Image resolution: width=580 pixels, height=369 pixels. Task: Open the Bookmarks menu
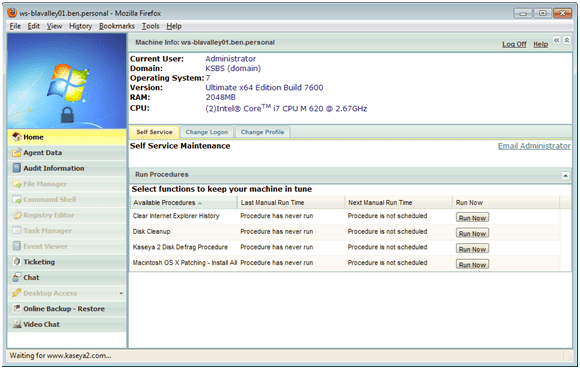(117, 26)
